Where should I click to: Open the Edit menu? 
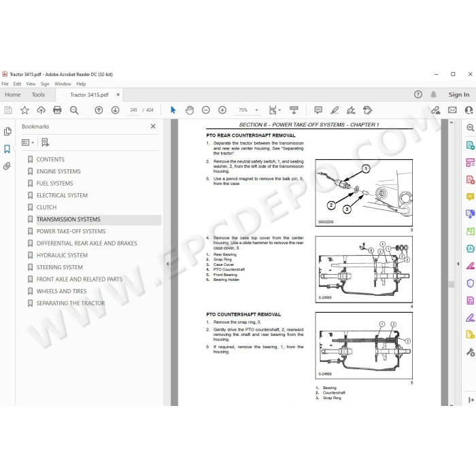pos(17,84)
